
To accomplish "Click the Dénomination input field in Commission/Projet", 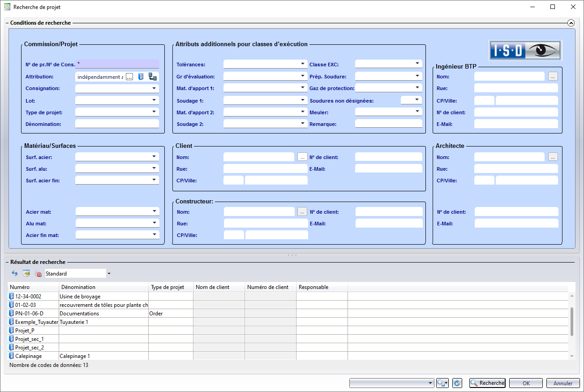I will point(117,124).
